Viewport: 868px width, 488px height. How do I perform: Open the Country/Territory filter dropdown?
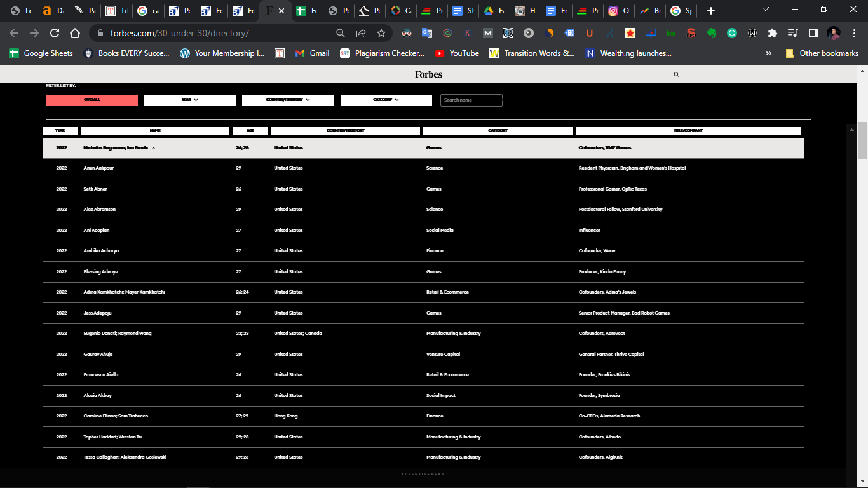(288, 100)
